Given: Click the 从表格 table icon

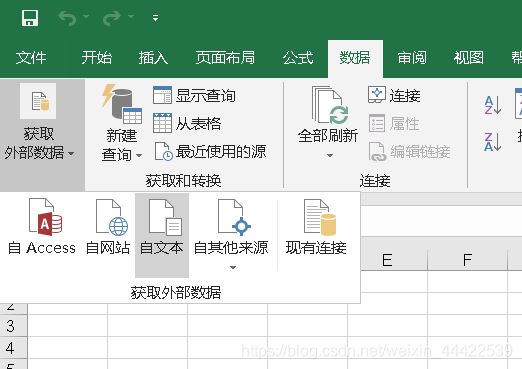Looking at the screenshot, I should coord(162,123).
